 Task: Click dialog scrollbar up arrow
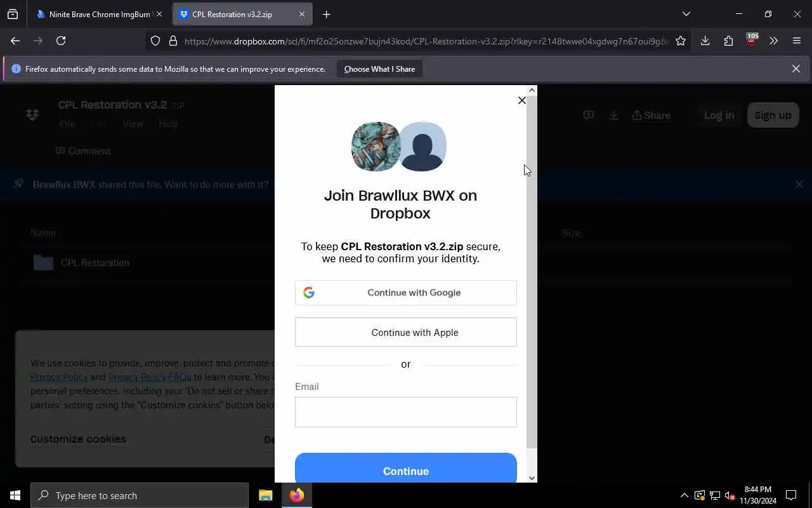532,90
